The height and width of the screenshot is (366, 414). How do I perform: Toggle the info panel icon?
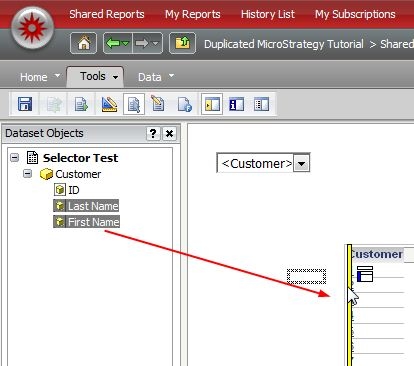(x=236, y=104)
